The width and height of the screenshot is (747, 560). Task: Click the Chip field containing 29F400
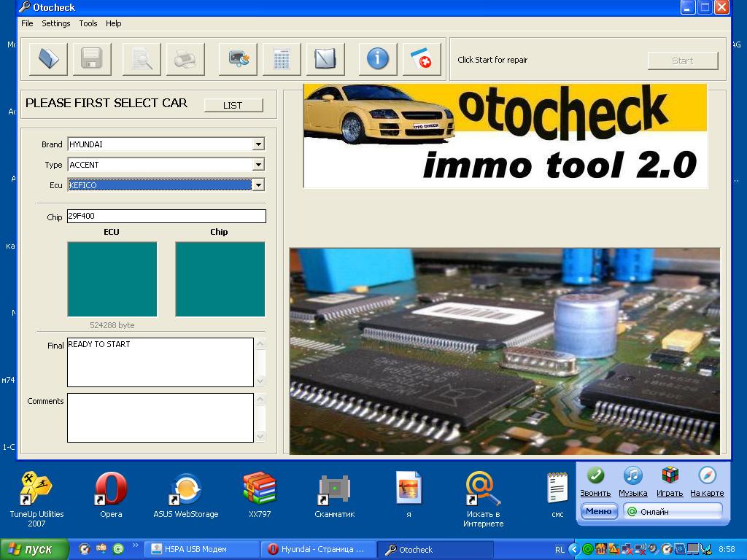[x=166, y=216]
